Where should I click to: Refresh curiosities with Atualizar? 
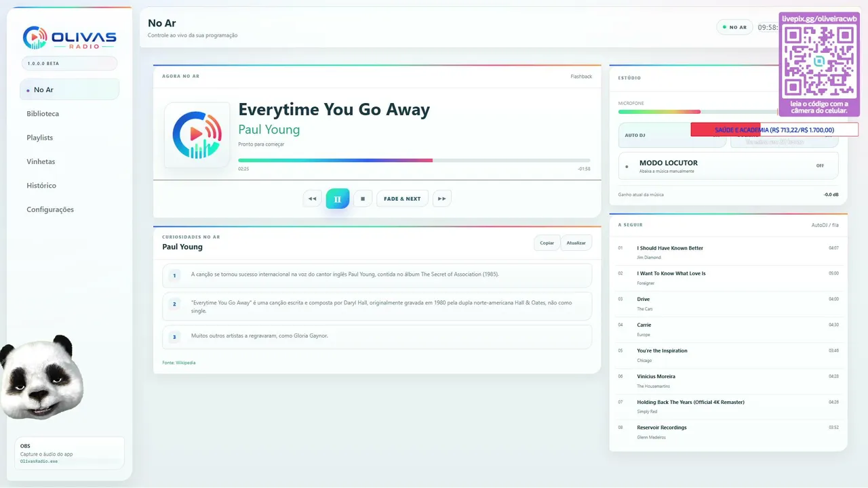pyautogui.click(x=576, y=243)
